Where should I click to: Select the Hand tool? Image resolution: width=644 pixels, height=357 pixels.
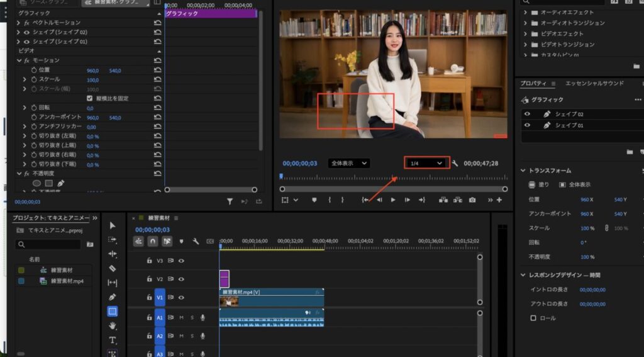(x=113, y=326)
